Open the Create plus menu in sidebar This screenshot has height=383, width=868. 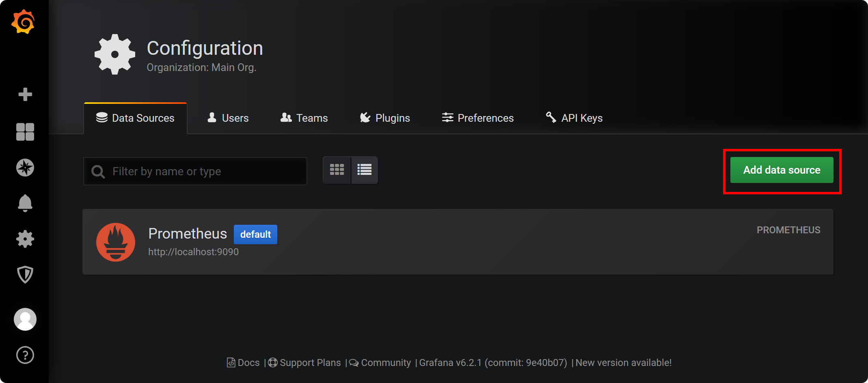(25, 95)
